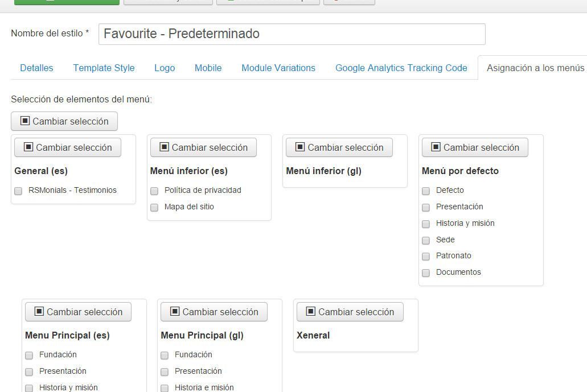The height and width of the screenshot is (392, 587).
Task: Select Documentos checkbox in Menú por defecto
Action: point(426,273)
